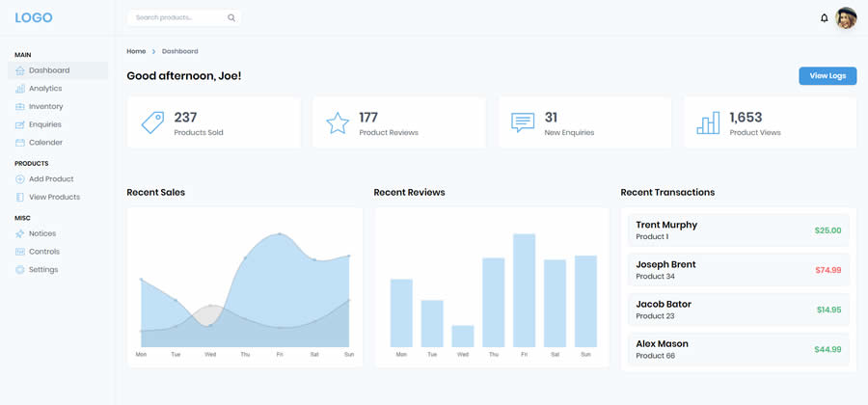The width and height of the screenshot is (868, 405).
Task: Click the New Enquiries chat bubble icon
Action: [523, 122]
